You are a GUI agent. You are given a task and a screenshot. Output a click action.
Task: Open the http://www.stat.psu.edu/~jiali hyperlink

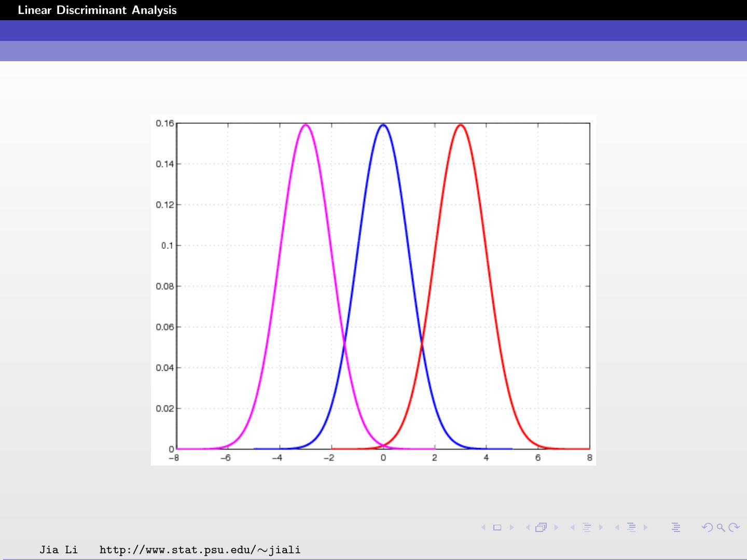click(200, 550)
